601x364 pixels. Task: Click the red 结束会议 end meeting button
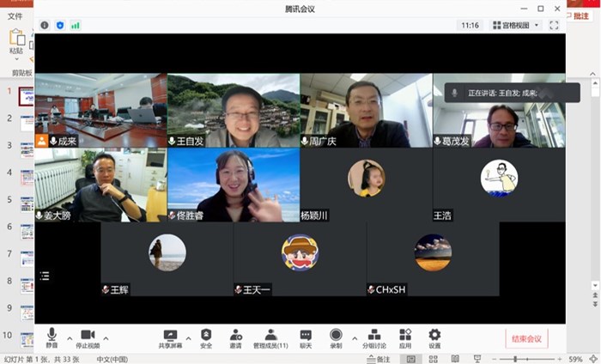tap(526, 338)
